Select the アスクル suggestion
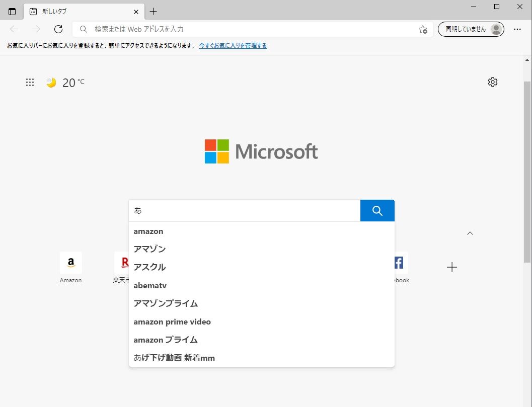Image resolution: width=532 pixels, height=407 pixels. click(262, 267)
